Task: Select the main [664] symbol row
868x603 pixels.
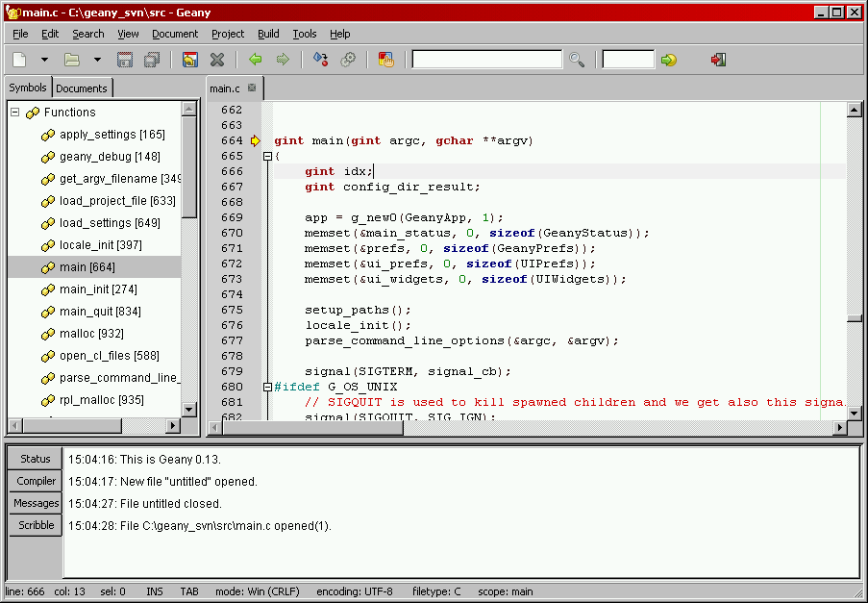Action: pos(94,267)
